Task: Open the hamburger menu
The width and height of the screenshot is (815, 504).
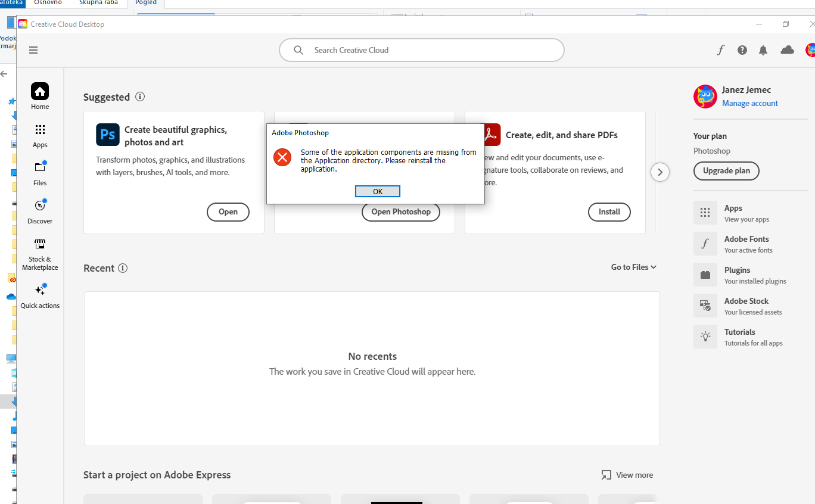Action: pos(33,50)
